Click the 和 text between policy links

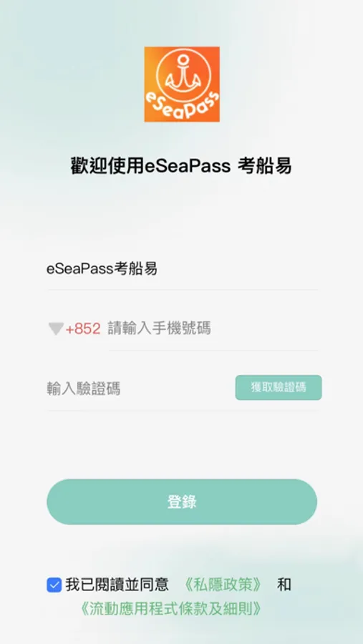coord(284,585)
